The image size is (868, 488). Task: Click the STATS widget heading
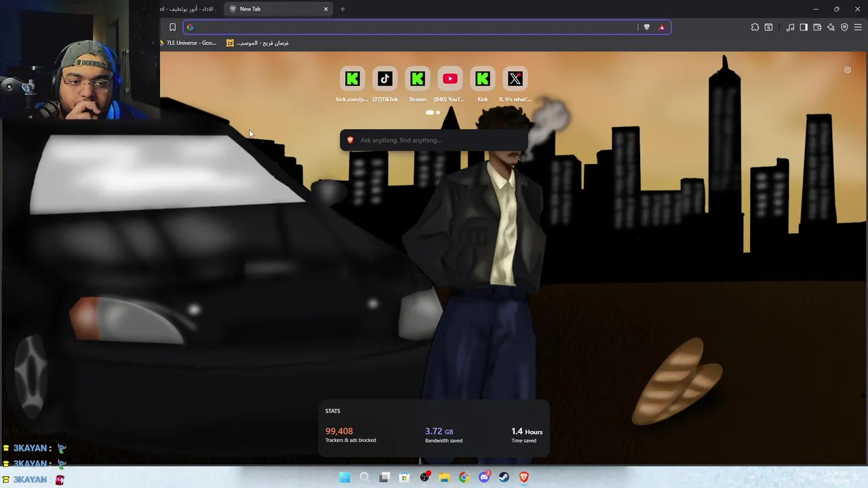point(332,411)
